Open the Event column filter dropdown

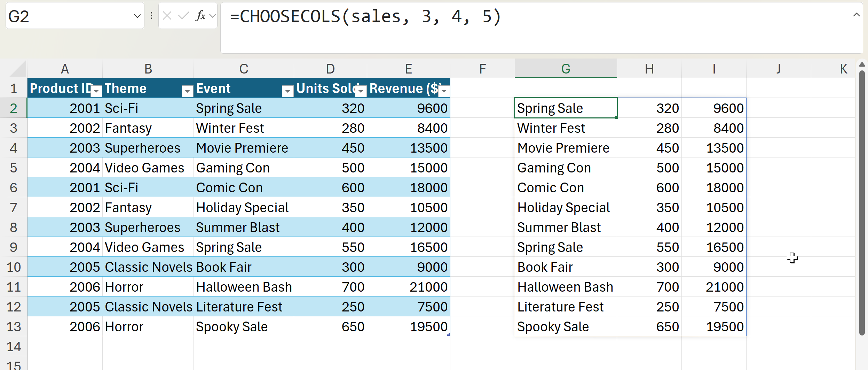[287, 91]
